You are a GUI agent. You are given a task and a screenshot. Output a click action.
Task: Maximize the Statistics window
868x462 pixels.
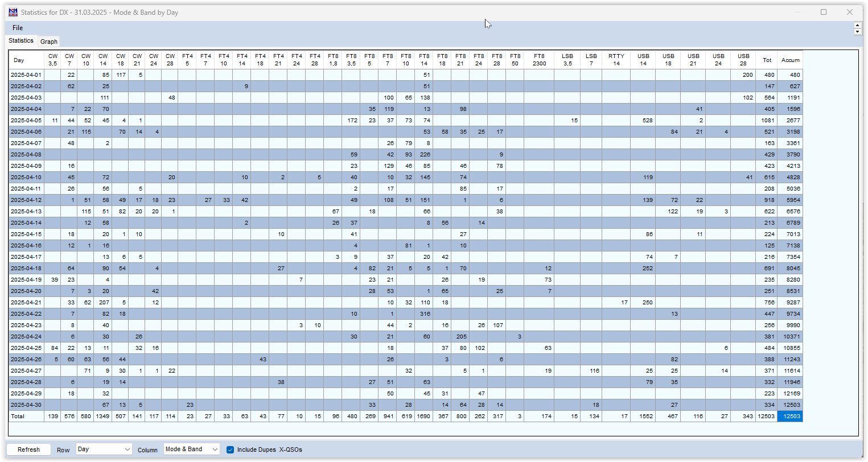click(824, 12)
